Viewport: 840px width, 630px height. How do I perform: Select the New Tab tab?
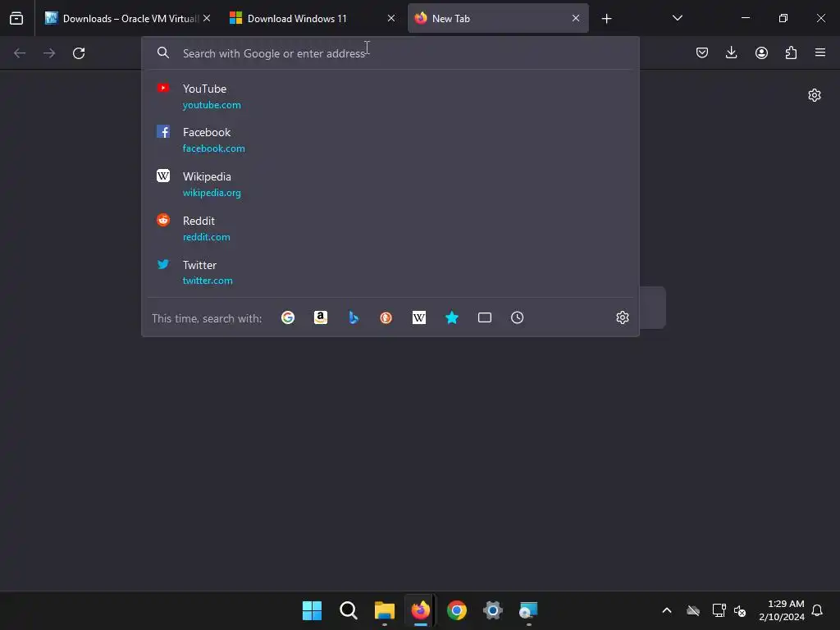click(x=498, y=18)
